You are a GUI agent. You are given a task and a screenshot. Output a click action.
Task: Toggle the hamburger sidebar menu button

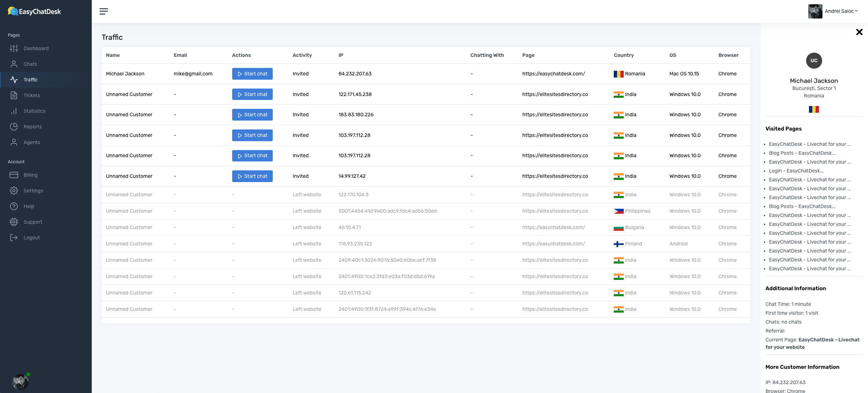click(x=104, y=11)
